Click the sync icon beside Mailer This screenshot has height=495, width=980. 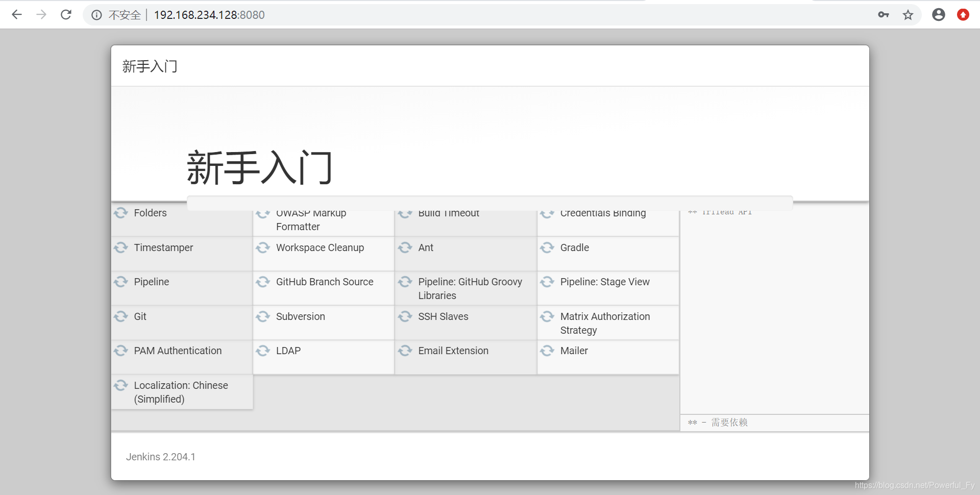547,351
